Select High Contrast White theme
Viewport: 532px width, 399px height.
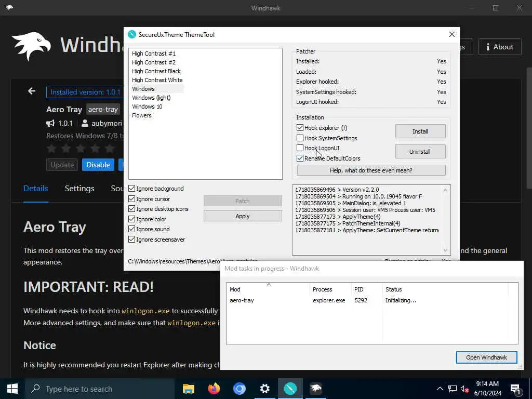point(157,80)
